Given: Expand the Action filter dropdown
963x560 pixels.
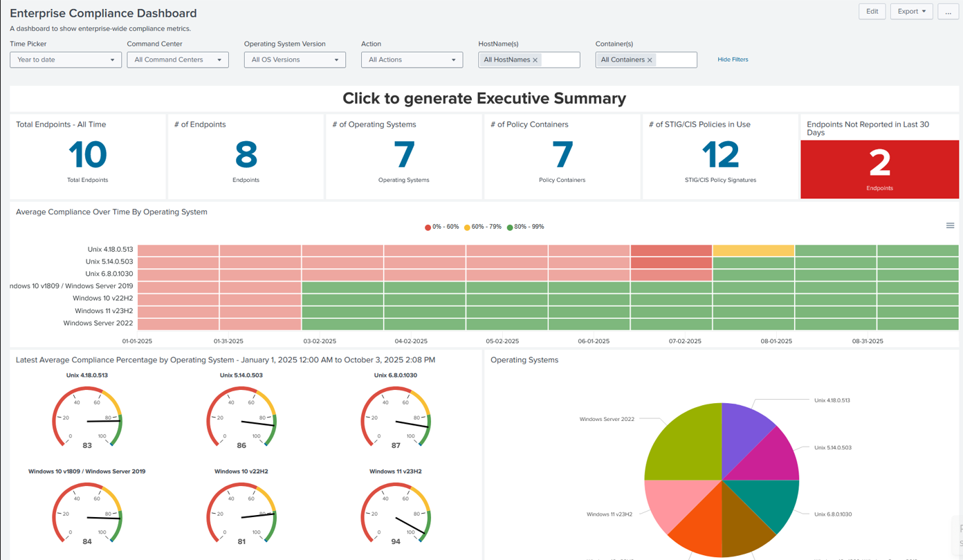Looking at the screenshot, I should point(412,60).
